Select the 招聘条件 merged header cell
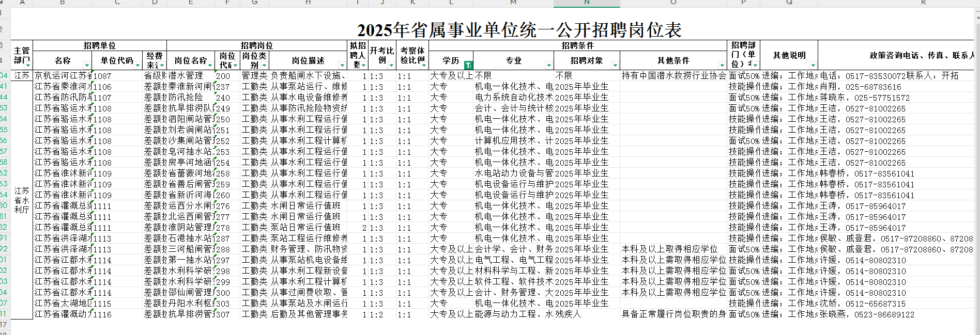 (x=577, y=45)
